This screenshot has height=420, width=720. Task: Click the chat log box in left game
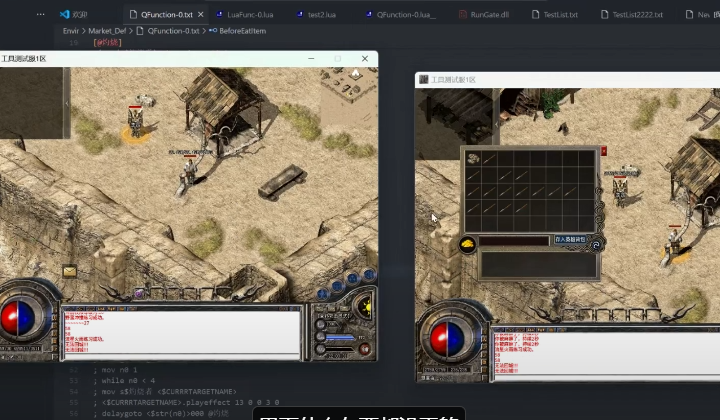180,330
